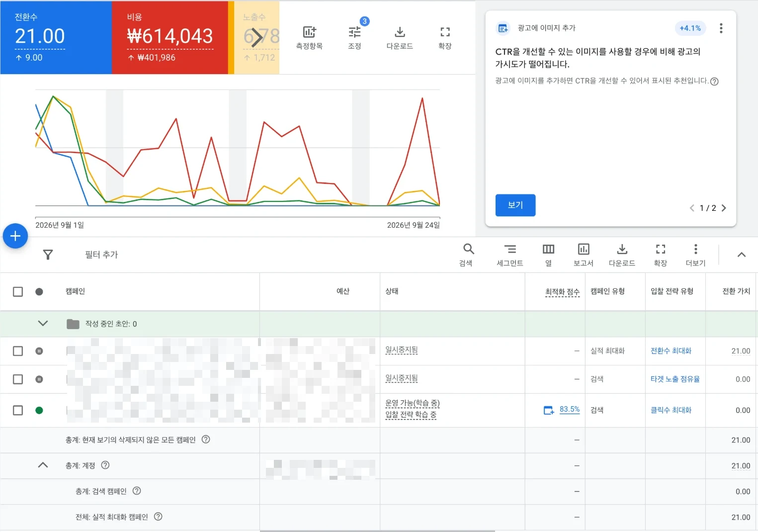
Task: Open the 83.5% optimization score link
Action: 570,410
